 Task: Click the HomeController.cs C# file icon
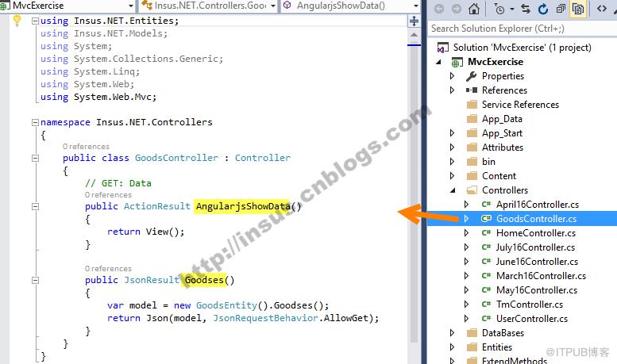[486, 233]
